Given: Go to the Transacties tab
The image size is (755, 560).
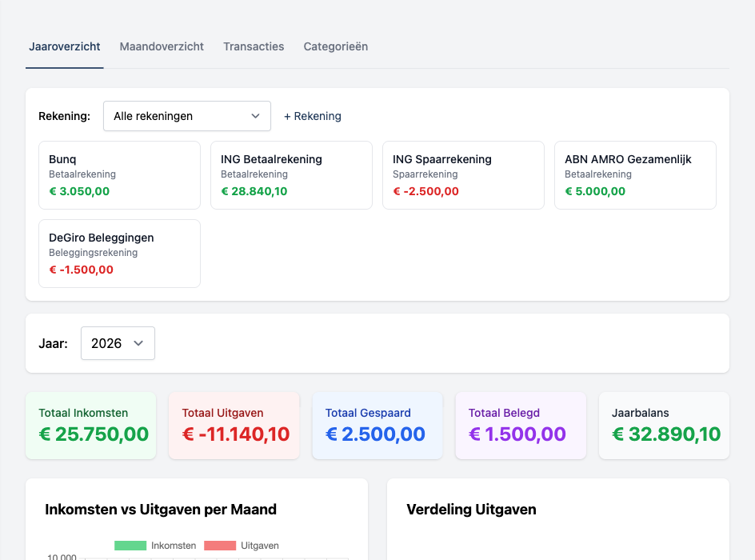Looking at the screenshot, I should coord(254,46).
